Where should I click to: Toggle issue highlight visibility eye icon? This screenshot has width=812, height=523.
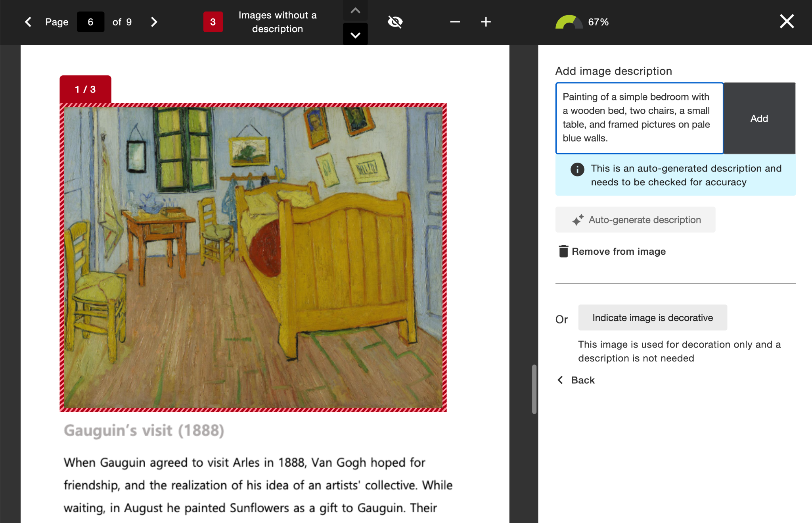tap(395, 22)
